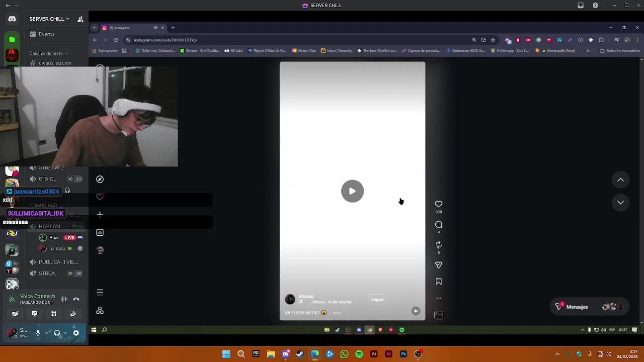Screen dimensions: 644x362
Task: Open Instagram profile avatar in sidebar
Action: (100, 250)
